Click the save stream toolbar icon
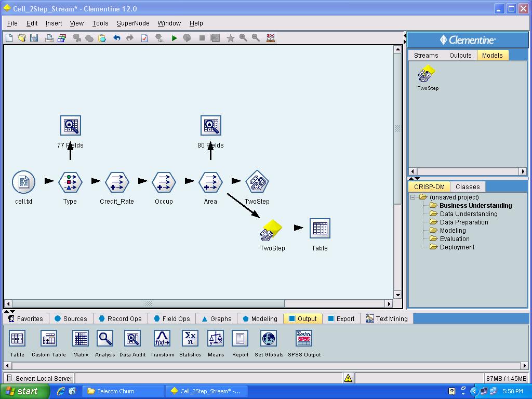532x399 pixels. click(x=34, y=38)
